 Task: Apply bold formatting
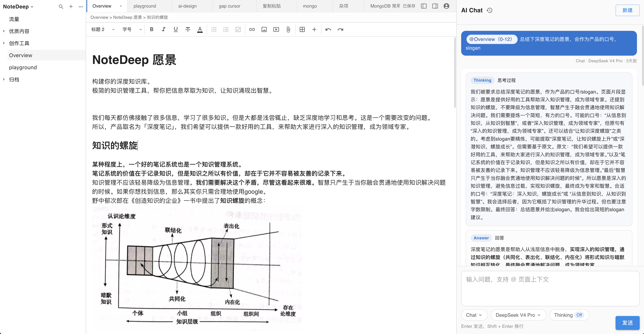click(x=151, y=29)
